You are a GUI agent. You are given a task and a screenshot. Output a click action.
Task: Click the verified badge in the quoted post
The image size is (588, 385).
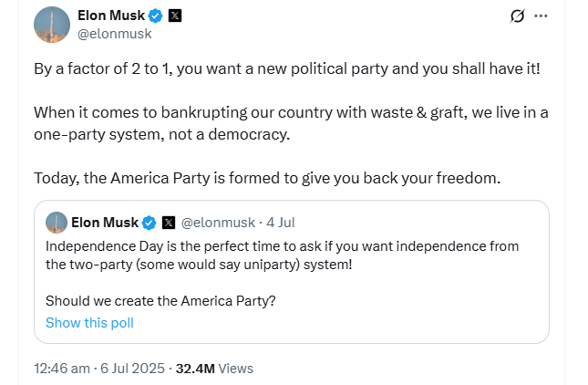click(x=150, y=223)
